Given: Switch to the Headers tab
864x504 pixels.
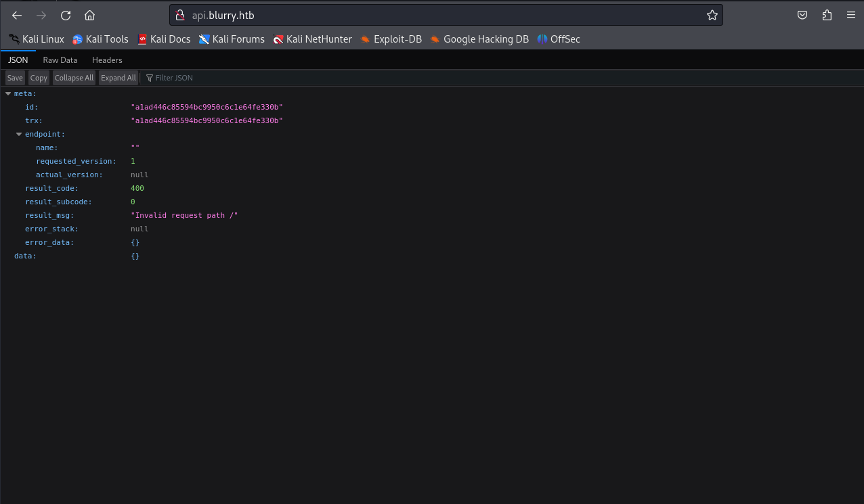Looking at the screenshot, I should tap(107, 60).
